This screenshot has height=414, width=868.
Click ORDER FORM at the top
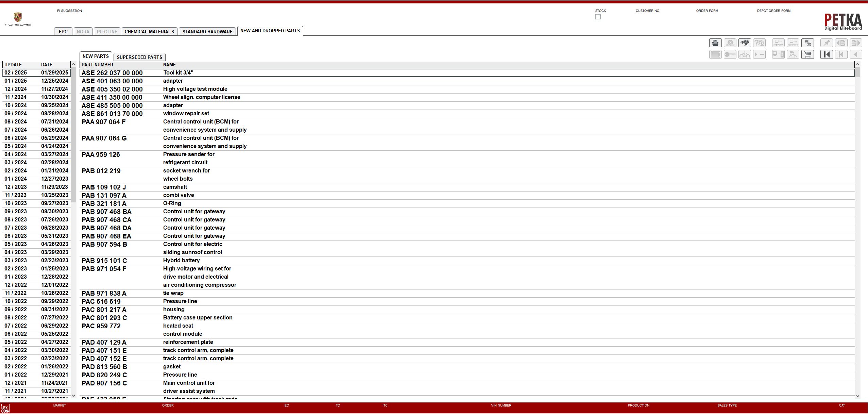pos(707,11)
